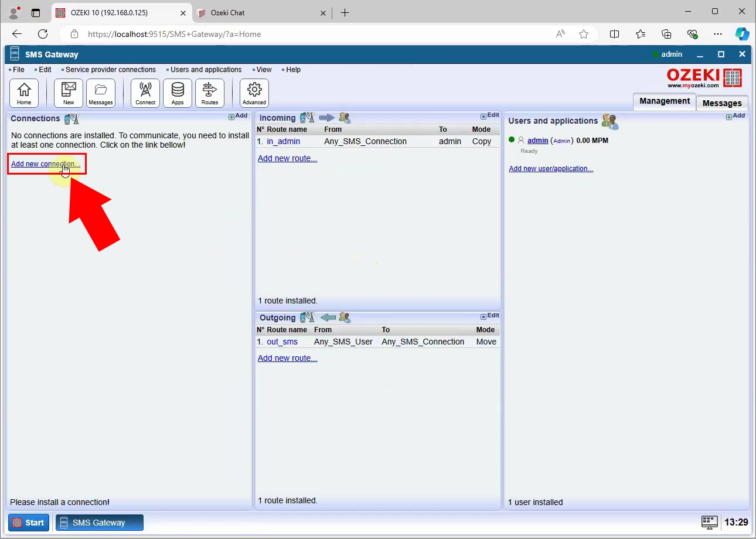Go back in the browser

coord(17,34)
